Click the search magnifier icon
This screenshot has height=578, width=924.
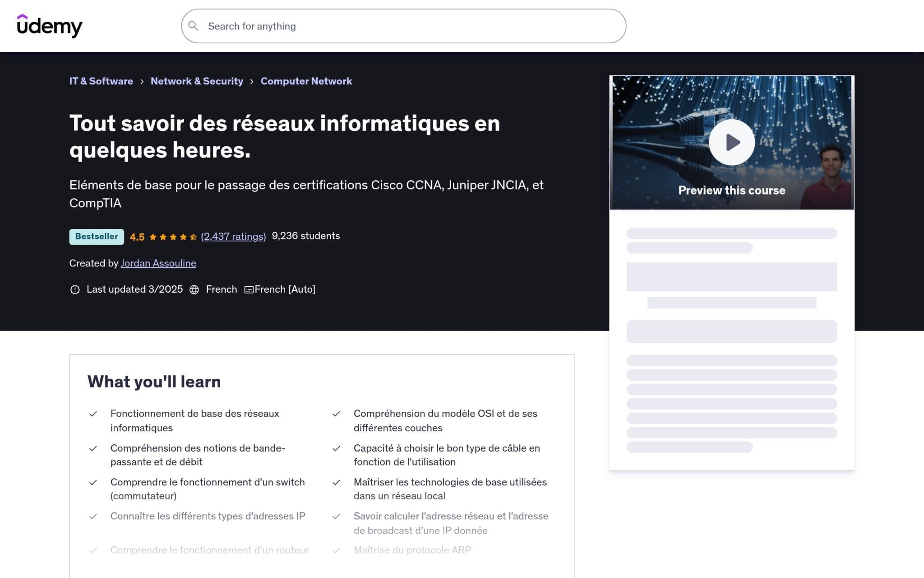click(x=193, y=26)
